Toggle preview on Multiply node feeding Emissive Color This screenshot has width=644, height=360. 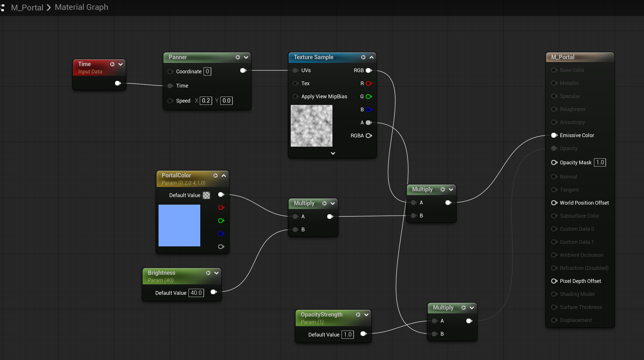443,190
